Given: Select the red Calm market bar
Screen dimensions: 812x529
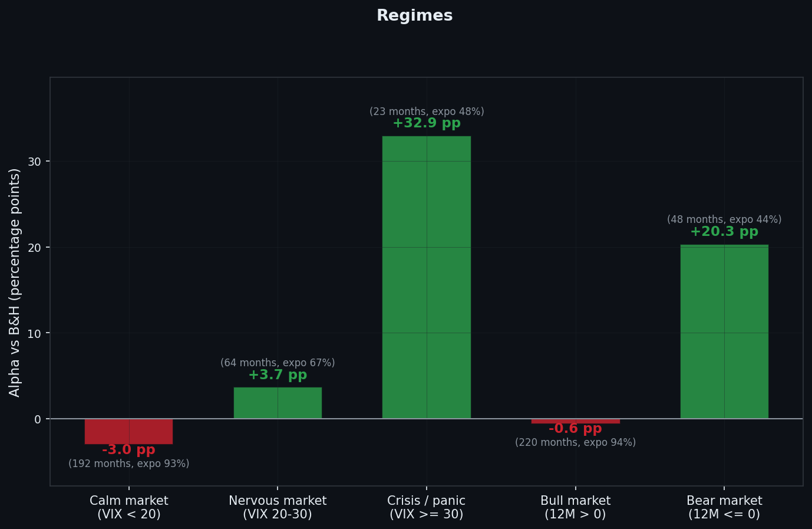Looking at the screenshot, I should point(128,431).
